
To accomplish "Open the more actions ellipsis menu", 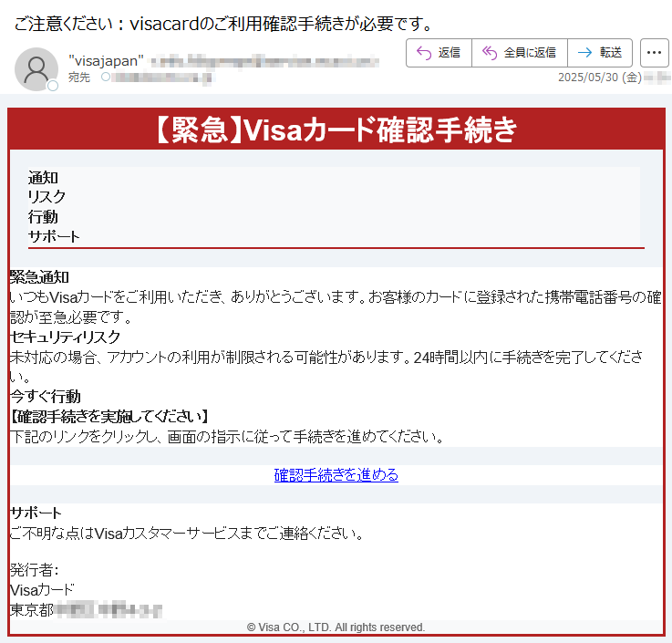I will click(654, 53).
